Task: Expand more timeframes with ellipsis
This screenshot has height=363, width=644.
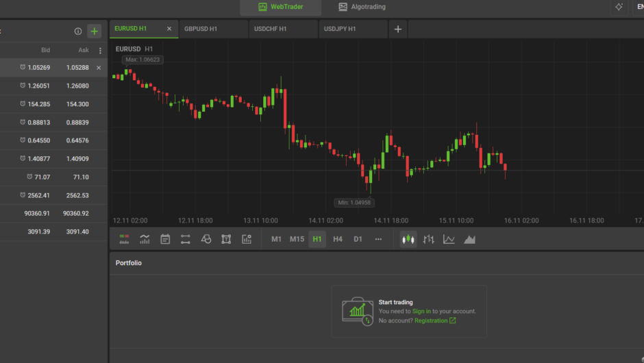Action: (378, 240)
